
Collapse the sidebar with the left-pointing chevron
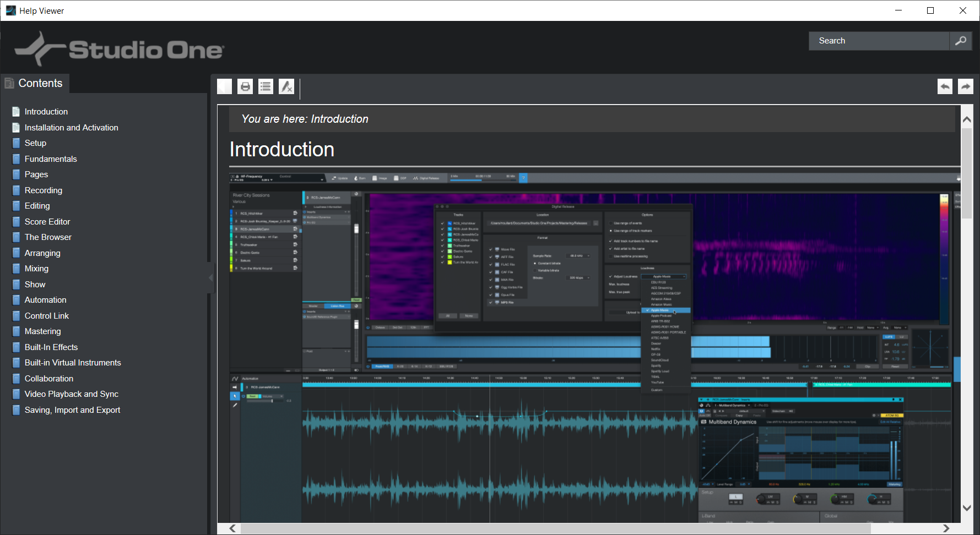[210, 277]
